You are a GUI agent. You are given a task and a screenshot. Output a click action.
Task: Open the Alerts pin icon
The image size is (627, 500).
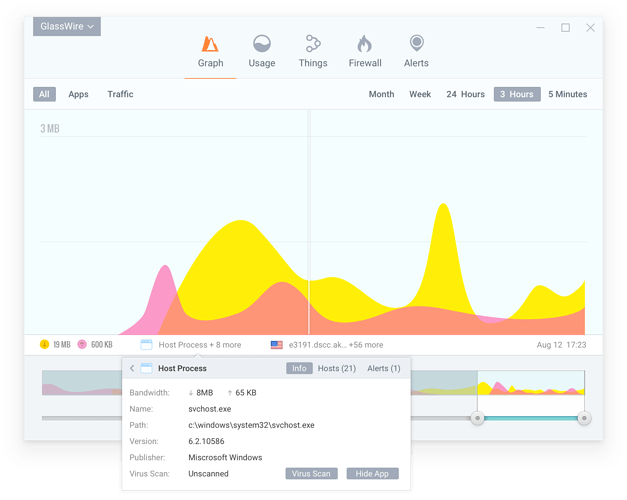click(416, 44)
